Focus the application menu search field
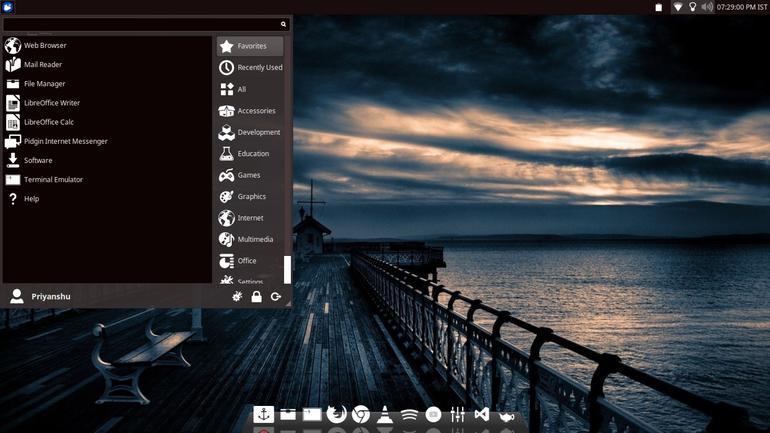The height and width of the screenshot is (433, 770). [146, 24]
